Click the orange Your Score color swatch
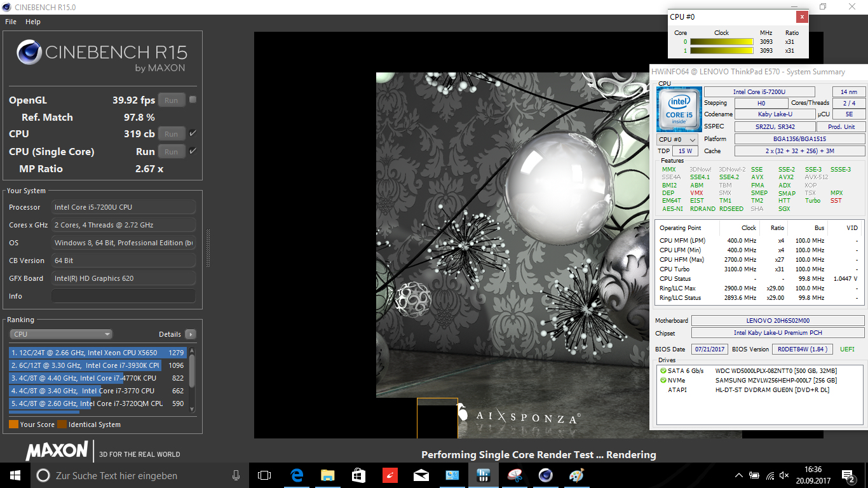The width and height of the screenshot is (868, 488). (13, 424)
